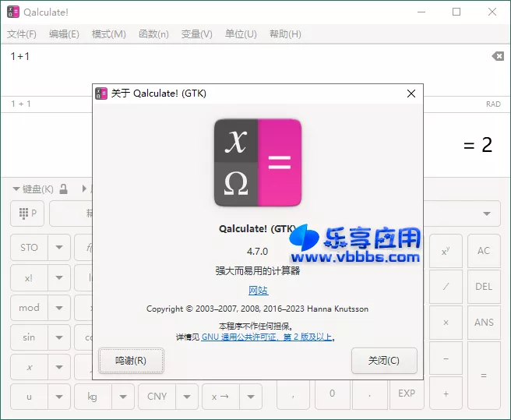Click the division slash key
The width and height of the screenshot is (511, 420).
446,287
